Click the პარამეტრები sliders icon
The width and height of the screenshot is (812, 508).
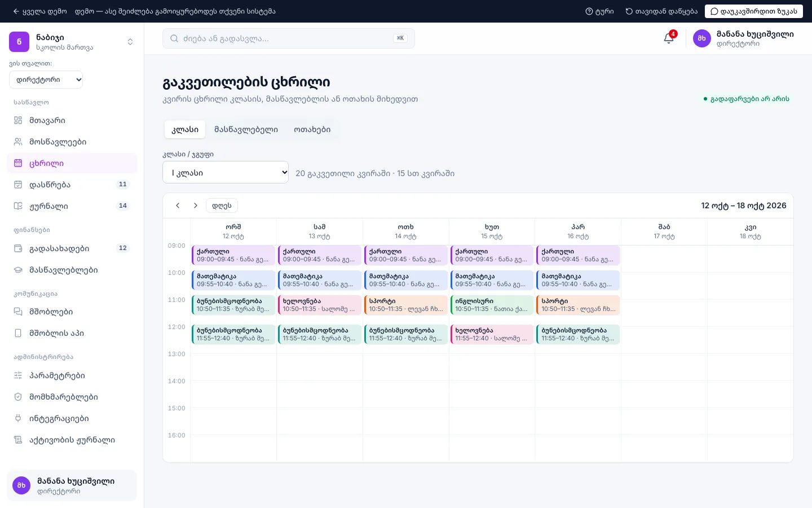pyautogui.click(x=18, y=375)
